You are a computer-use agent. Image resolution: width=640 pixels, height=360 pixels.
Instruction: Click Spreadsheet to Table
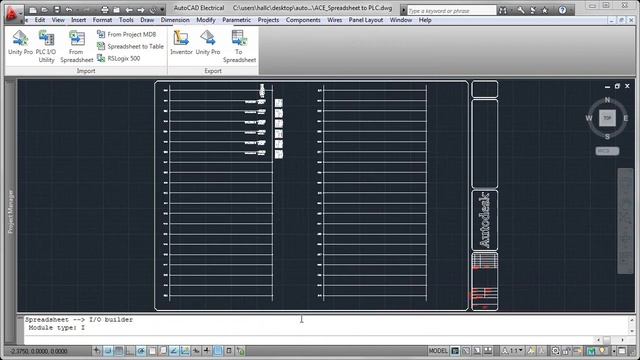pyautogui.click(x=130, y=47)
